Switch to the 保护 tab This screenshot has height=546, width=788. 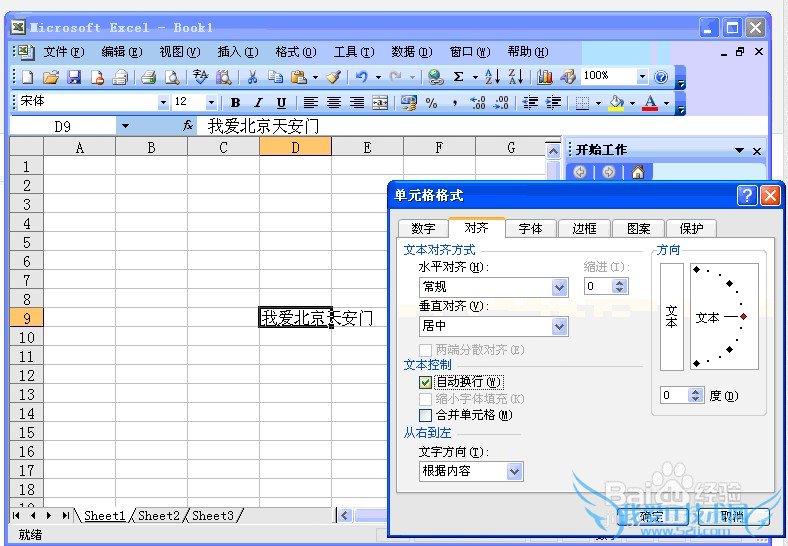(x=692, y=229)
